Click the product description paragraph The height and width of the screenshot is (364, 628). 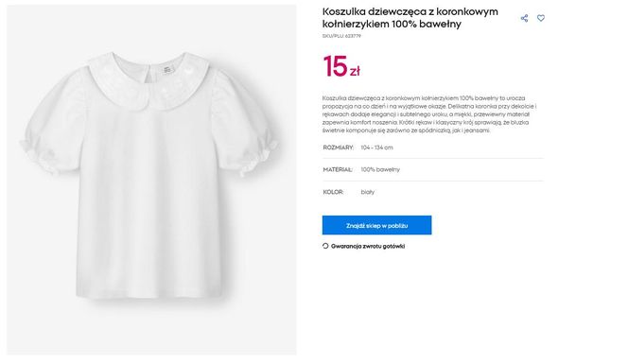coord(429,114)
